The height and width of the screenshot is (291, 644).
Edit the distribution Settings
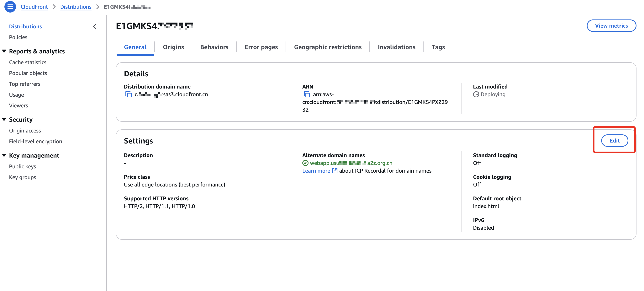(615, 141)
